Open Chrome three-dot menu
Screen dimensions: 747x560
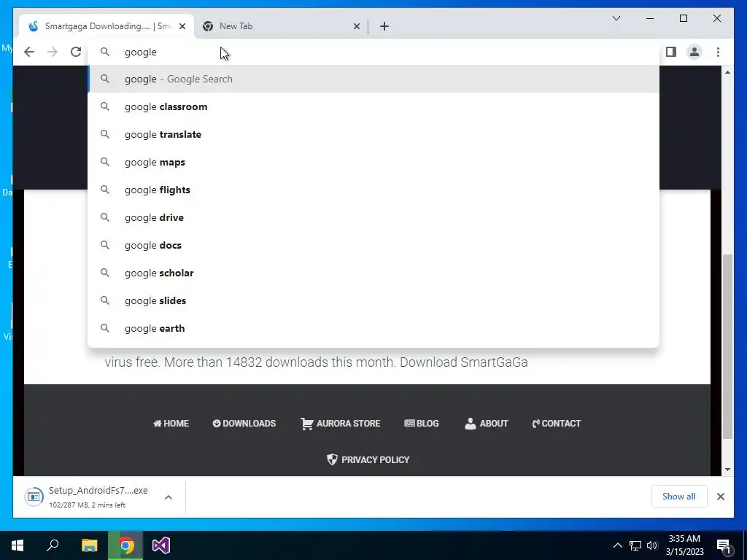(x=718, y=52)
